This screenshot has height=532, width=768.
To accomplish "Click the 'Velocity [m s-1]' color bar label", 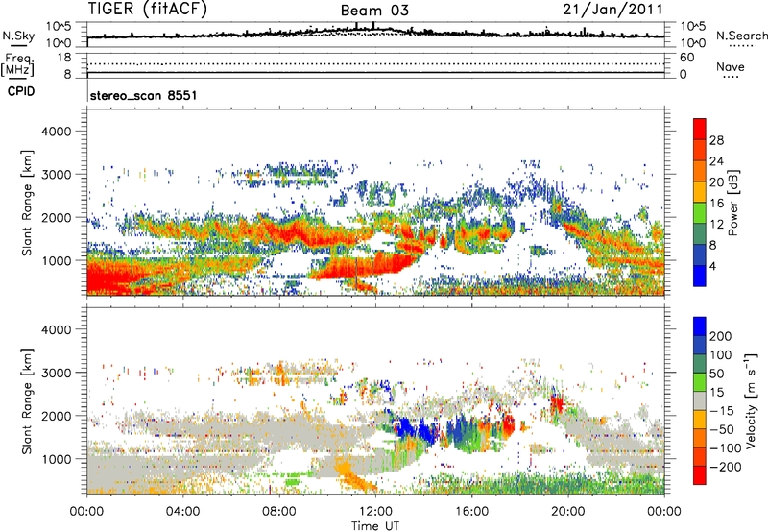I will [750, 400].
